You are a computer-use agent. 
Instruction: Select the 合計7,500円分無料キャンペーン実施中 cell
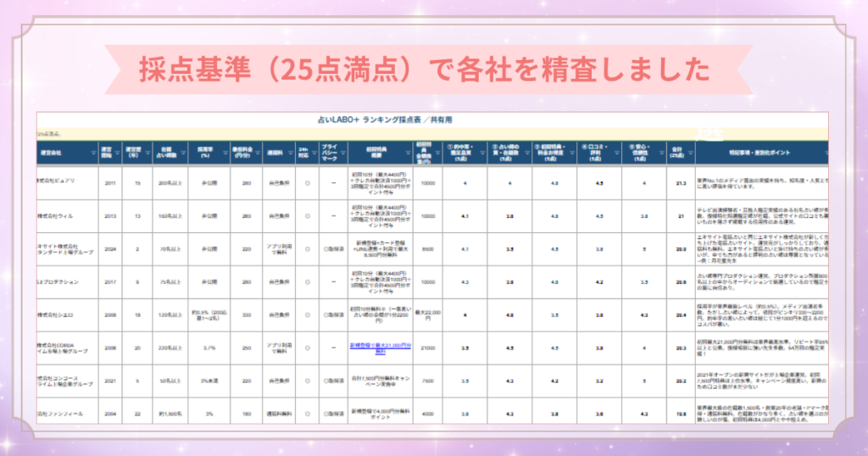coord(381,381)
